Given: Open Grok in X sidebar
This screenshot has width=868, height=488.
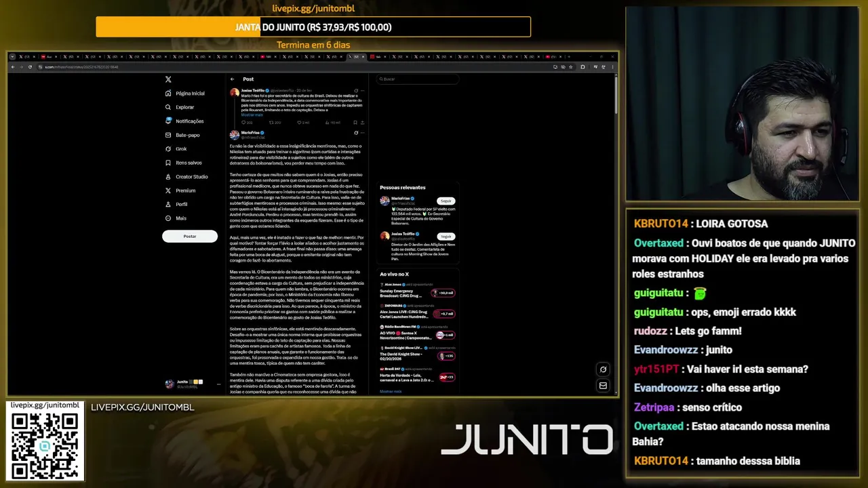Looking at the screenshot, I should [176, 149].
